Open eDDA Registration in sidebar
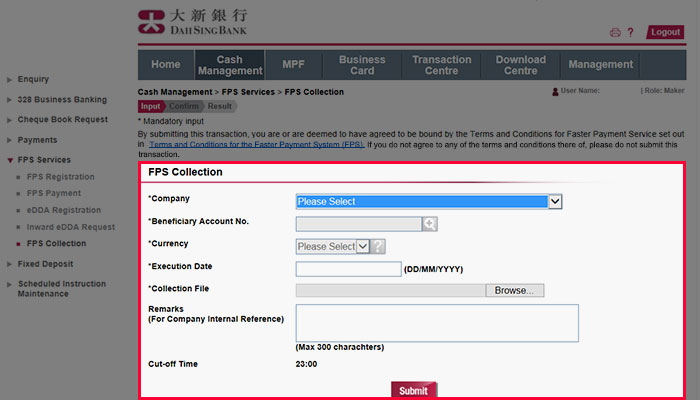The width and height of the screenshot is (700, 400). click(x=63, y=210)
